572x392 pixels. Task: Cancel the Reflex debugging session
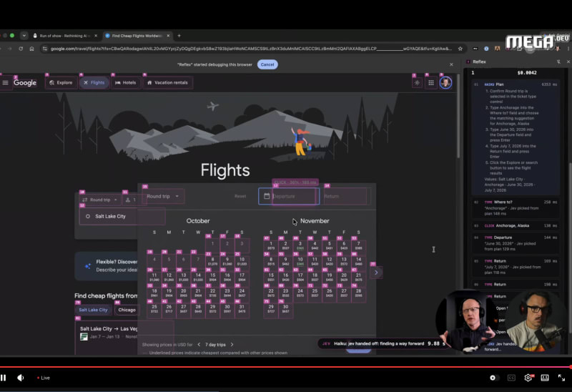click(x=267, y=64)
